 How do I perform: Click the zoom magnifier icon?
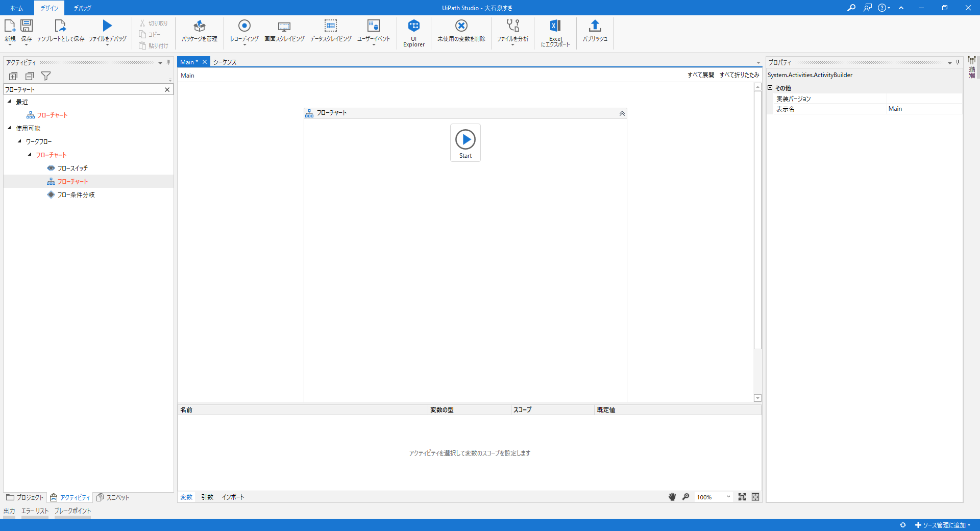[685, 497]
